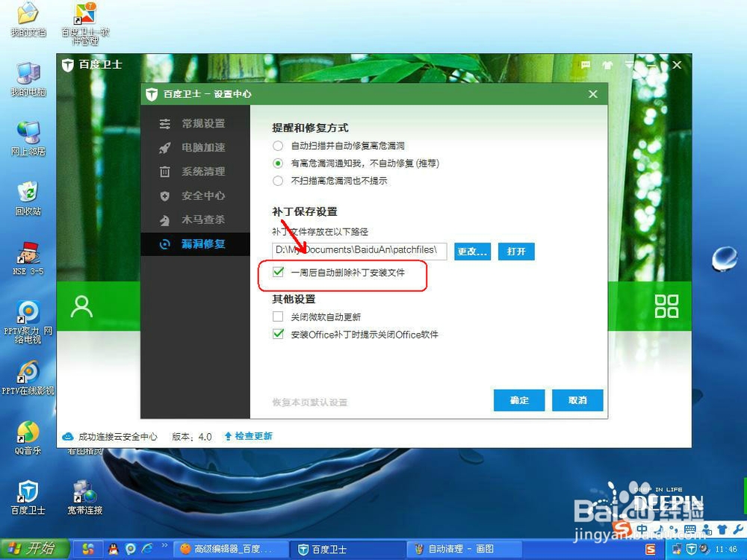
Task: Click the feedback message icon in title bar
Action: 585,65
